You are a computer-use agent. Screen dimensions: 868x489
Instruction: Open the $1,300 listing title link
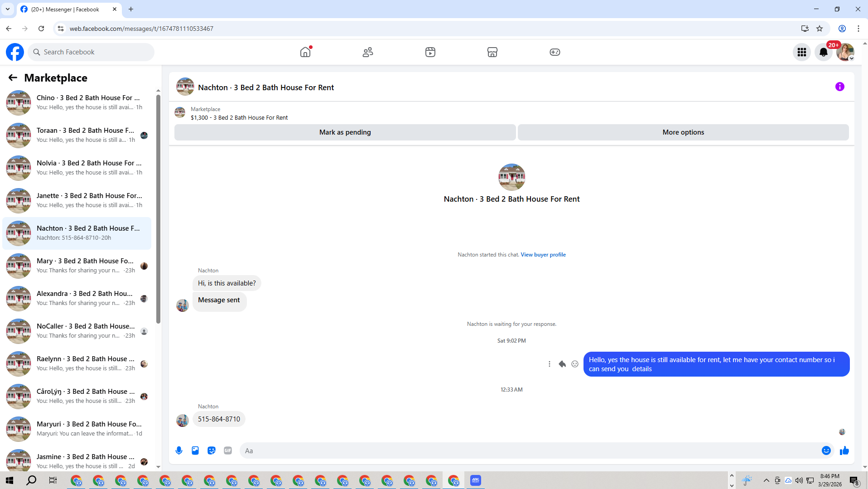tap(239, 118)
